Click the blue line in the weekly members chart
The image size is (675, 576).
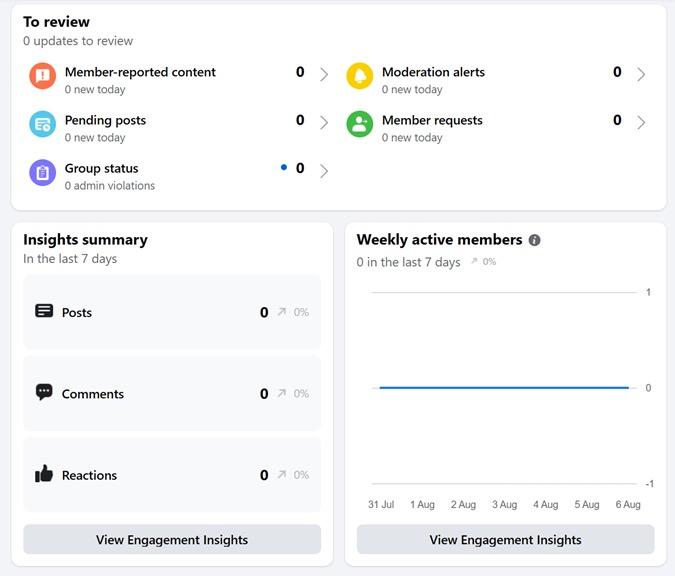[x=504, y=387]
